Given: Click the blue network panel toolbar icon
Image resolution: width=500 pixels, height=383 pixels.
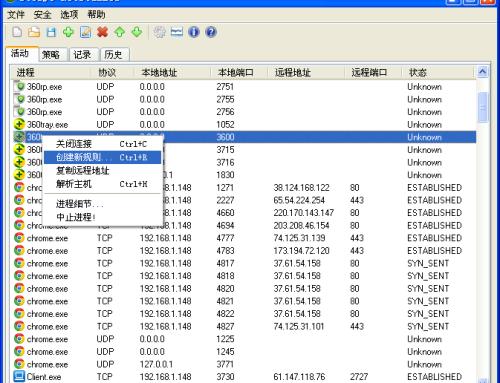Looking at the screenshot, I should 177,32.
